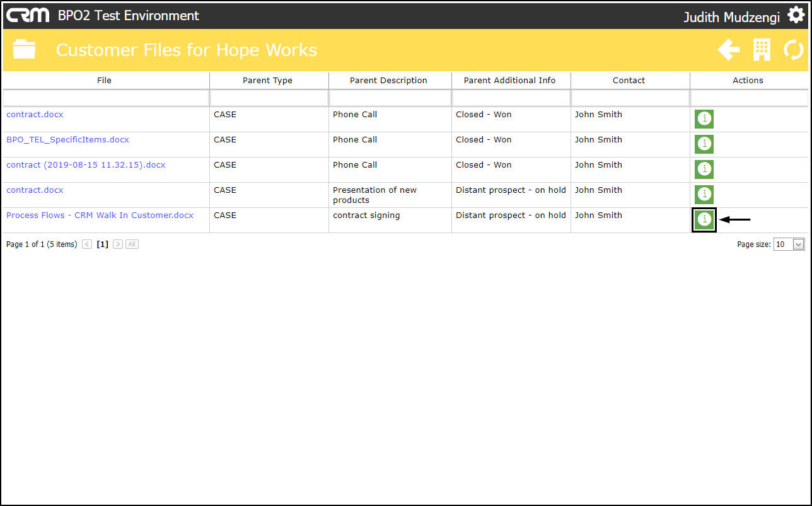Go back using the left arrow icon
Image resolution: width=812 pixels, height=506 pixels.
(729, 50)
